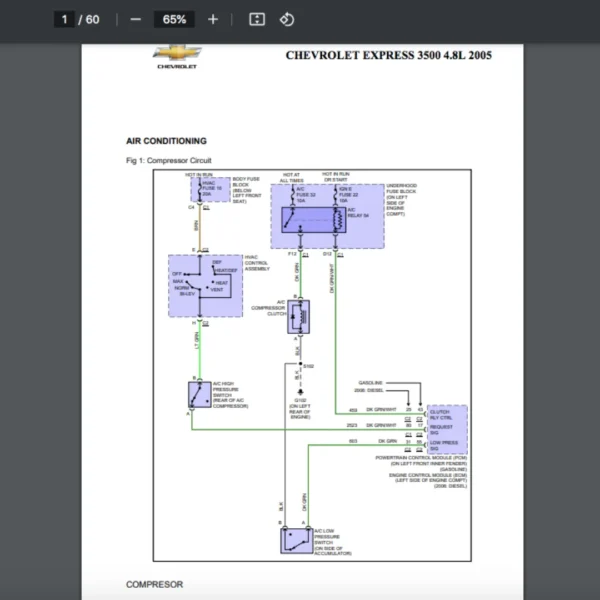Click the body fuse block HVAC fuse

tap(210, 188)
